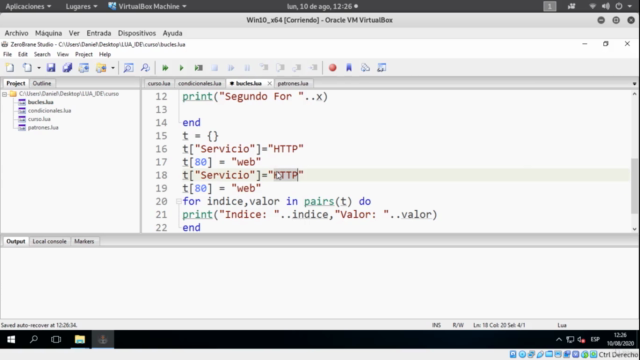Run script with double green arrow
Image resolution: width=640 pixels, height=360 pixels.
(x=165, y=68)
